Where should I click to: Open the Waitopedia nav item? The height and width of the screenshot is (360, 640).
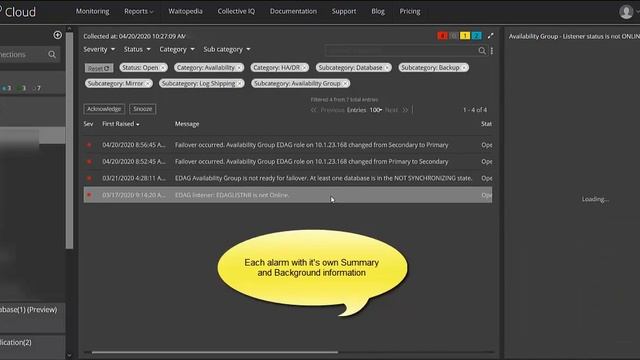tap(185, 11)
